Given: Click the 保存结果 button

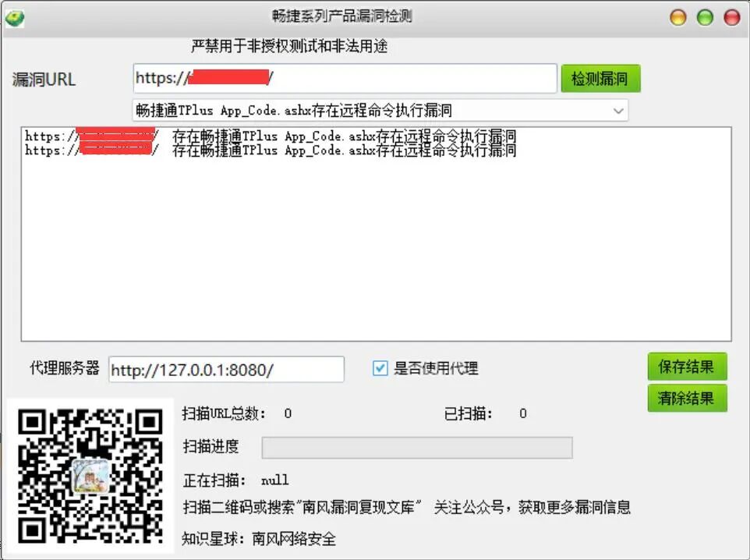Looking at the screenshot, I should coord(687,367).
